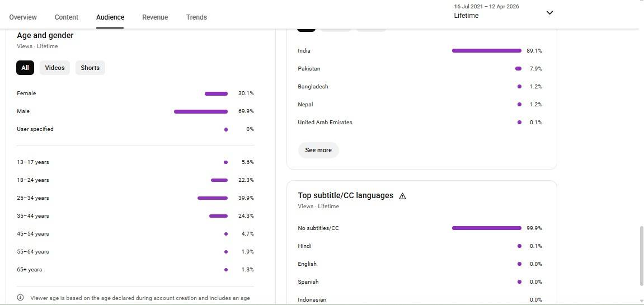
Task: Select the Audience tab
Action: point(110,17)
